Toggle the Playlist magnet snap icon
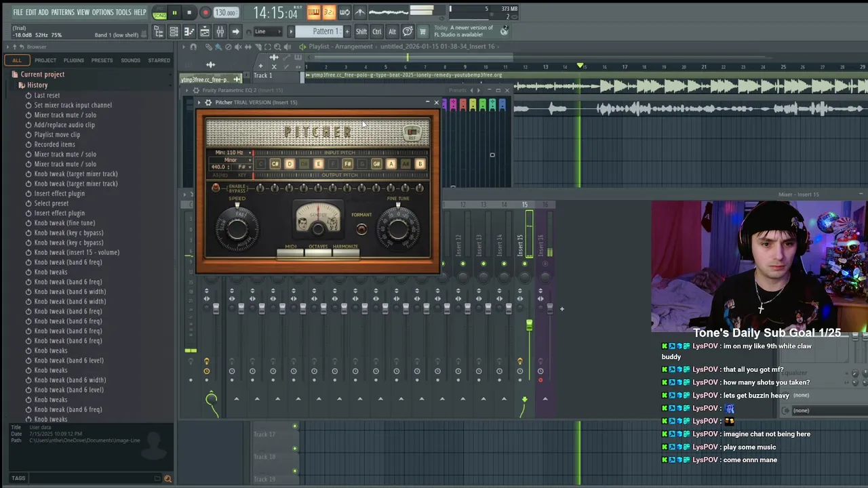The width and height of the screenshot is (868, 488). coord(193,47)
